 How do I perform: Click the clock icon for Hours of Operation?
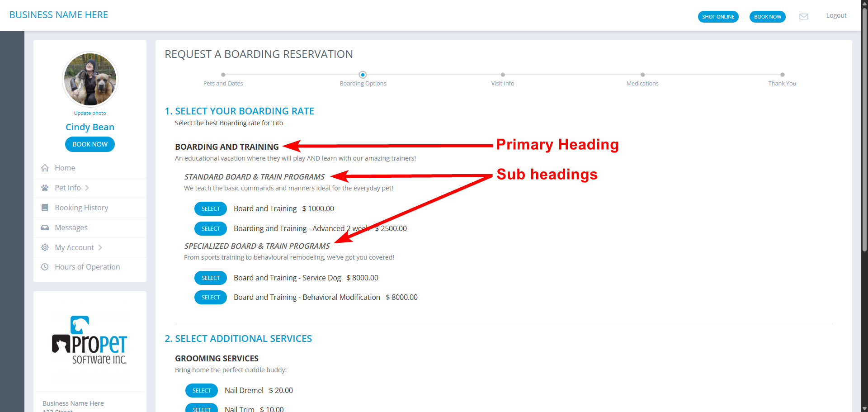(45, 267)
